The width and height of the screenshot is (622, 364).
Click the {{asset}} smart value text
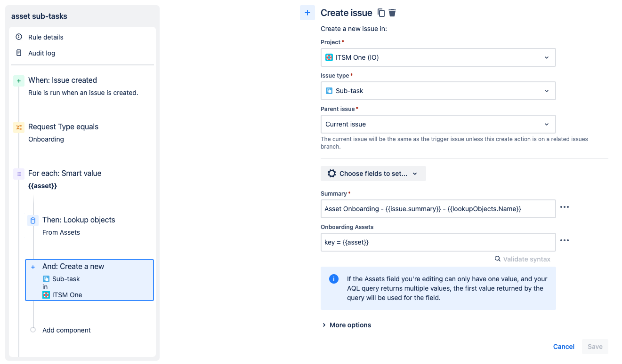tap(42, 186)
